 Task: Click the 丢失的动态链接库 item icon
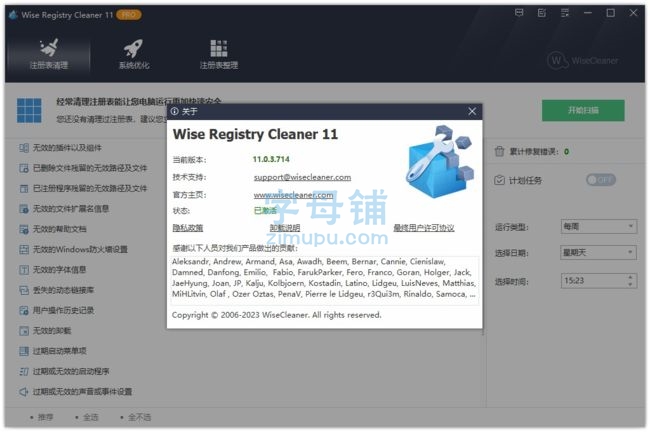(x=24, y=290)
